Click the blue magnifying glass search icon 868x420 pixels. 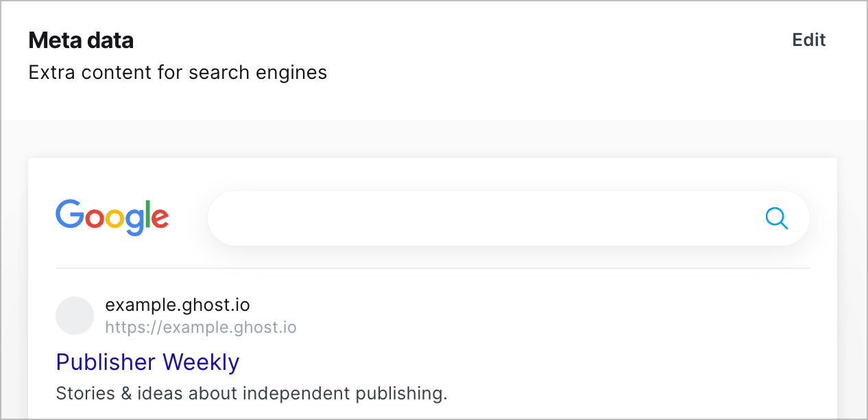(x=776, y=218)
